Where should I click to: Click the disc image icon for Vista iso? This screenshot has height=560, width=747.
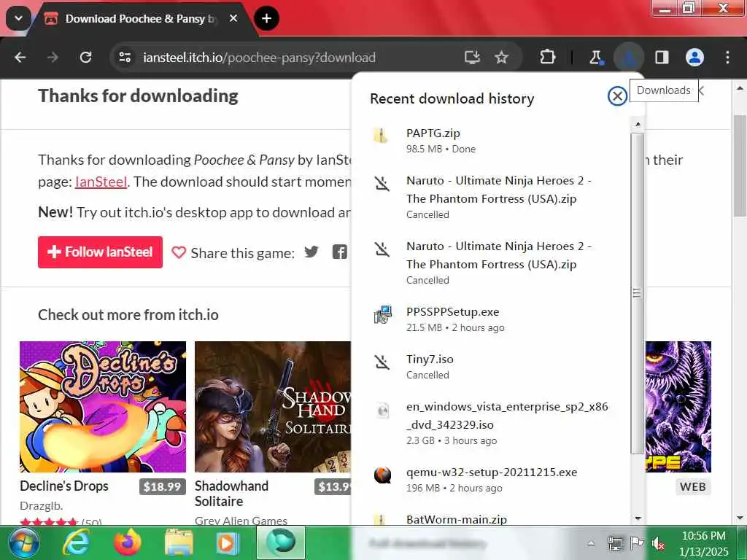[x=382, y=410]
